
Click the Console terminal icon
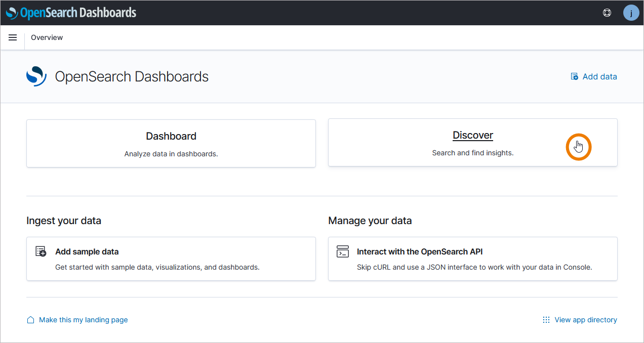tap(343, 251)
